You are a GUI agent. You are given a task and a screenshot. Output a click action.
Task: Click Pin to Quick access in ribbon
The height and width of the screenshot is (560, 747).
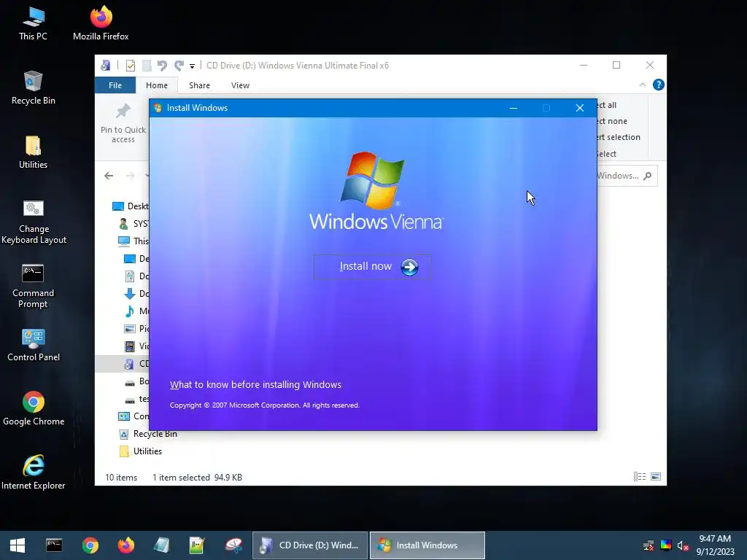(x=123, y=124)
